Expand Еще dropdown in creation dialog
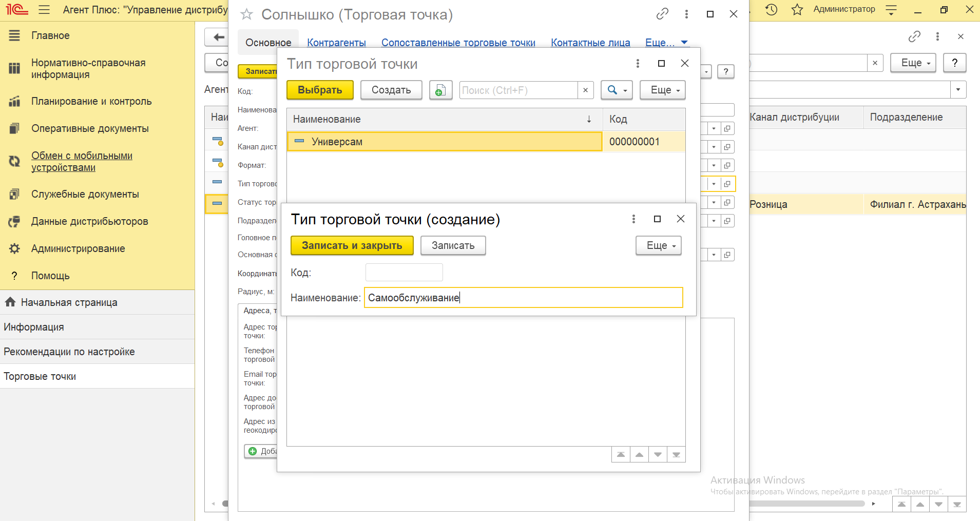This screenshot has width=980, height=521. [658, 246]
